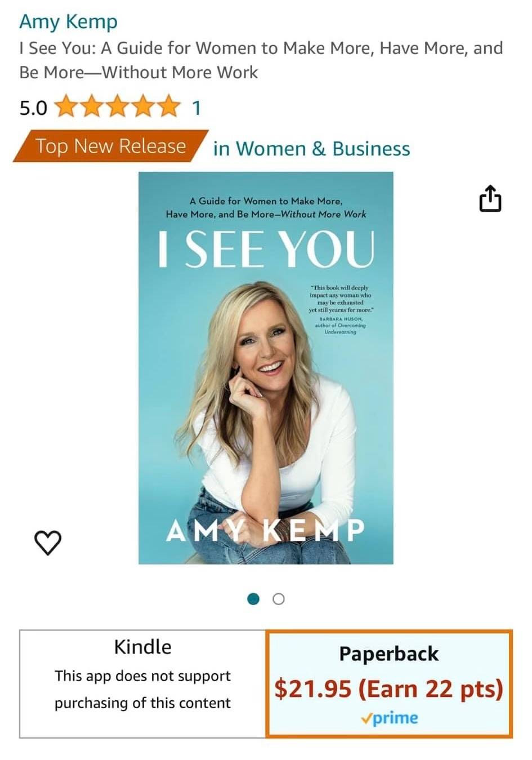The image size is (532, 760).
Task: Choose the Kindle format option
Action: tap(143, 683)
